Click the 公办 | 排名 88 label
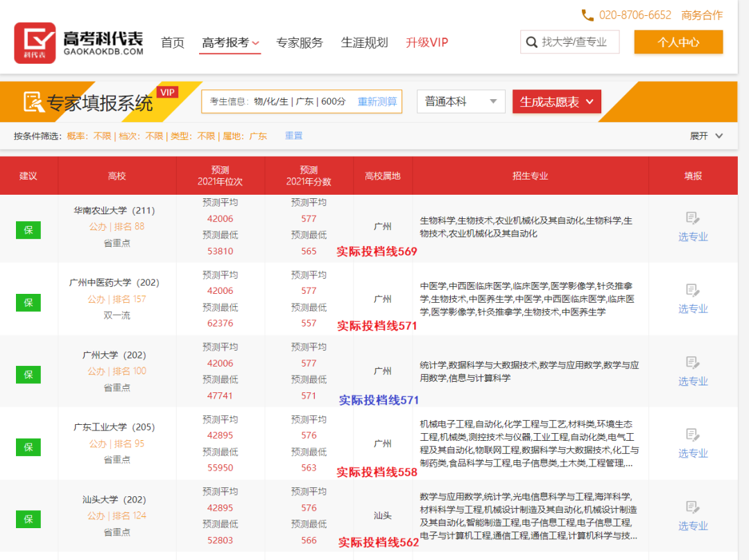Viewport: 749px width, 560px height. coord(117,227)
